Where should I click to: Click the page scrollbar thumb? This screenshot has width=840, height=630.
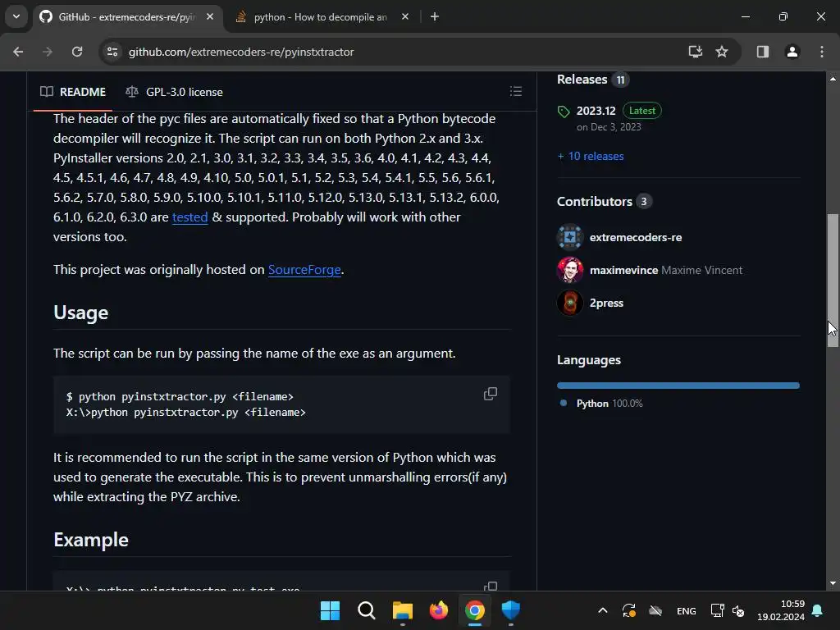click(833, 281)
